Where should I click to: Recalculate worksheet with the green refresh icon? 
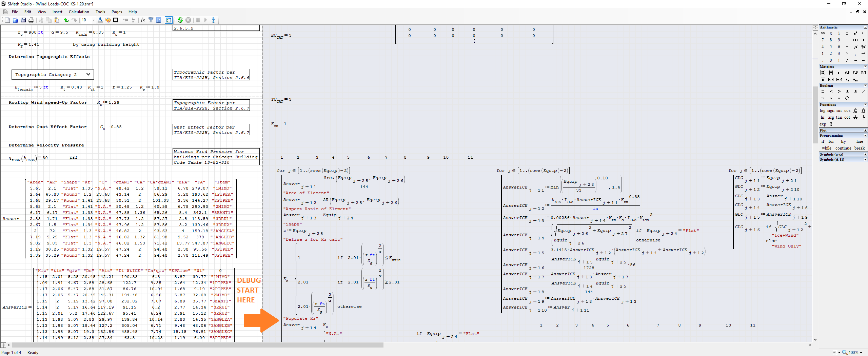point(180,20)
